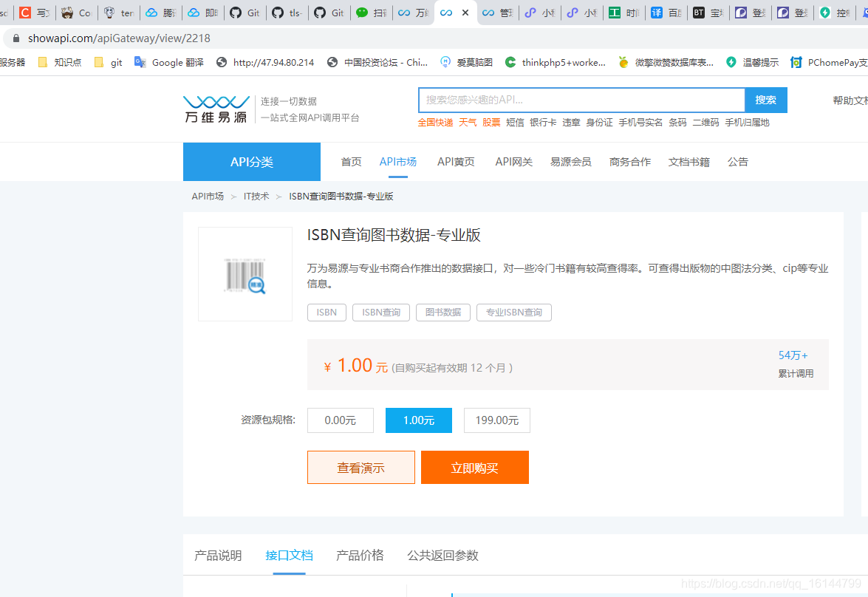The height and width of the screenshot is (597, 868).
Task: Open the API网关 navigation item
Action: pyautogui.click(x=514, y=162)
